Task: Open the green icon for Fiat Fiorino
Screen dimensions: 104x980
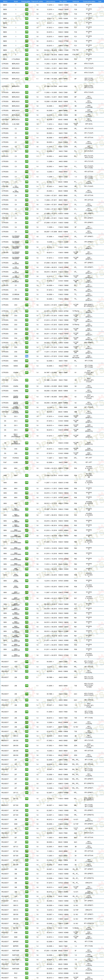Action: click(27, 458)
